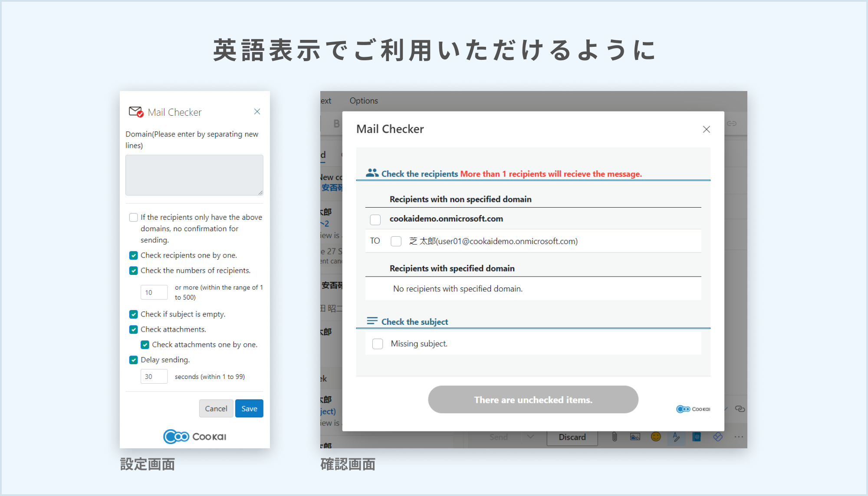Screen dimensions: 868x496
Task: Click the text formatting pen icon
Action: 676,437
